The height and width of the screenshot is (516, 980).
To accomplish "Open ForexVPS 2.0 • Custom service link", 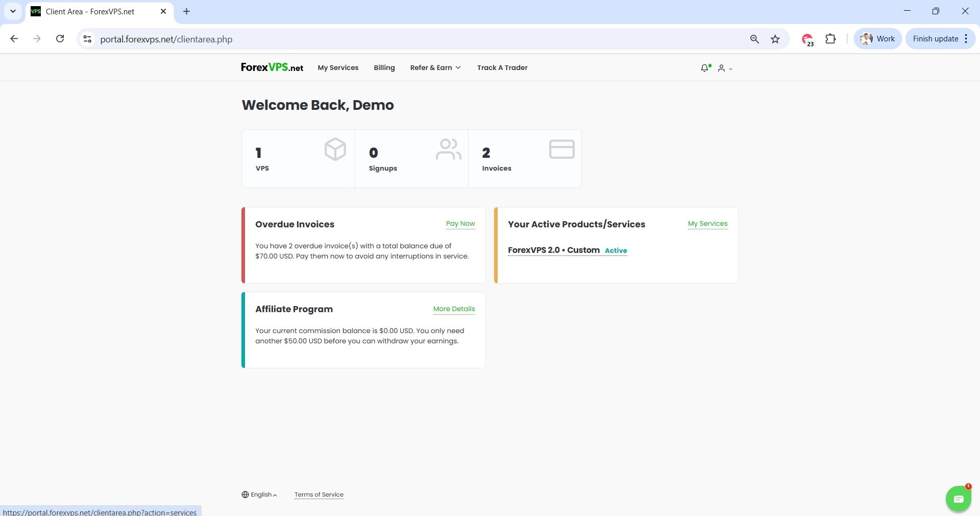I will coord(554,250).
